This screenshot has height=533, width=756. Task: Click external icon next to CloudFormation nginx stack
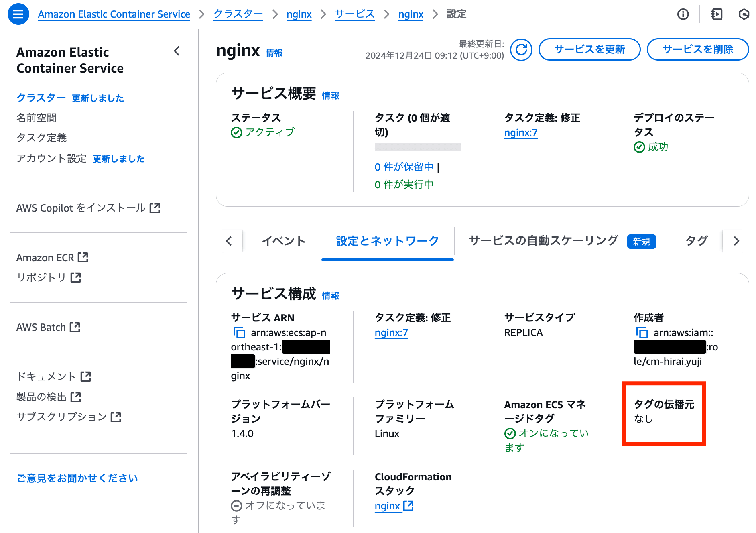(408, 506)
